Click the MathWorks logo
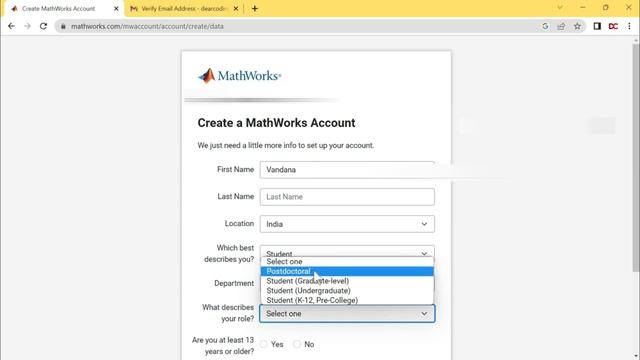640x360 pixels. (x=240, y=76)
